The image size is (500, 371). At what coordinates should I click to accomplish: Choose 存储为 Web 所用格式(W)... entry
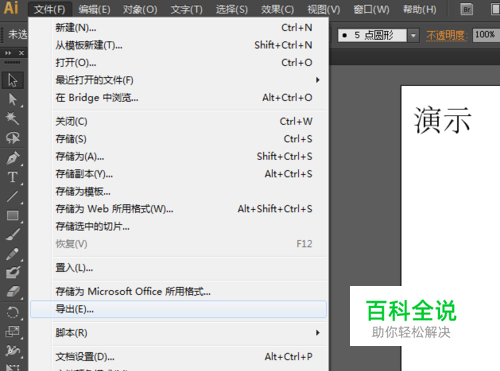(x=178, y=209)
